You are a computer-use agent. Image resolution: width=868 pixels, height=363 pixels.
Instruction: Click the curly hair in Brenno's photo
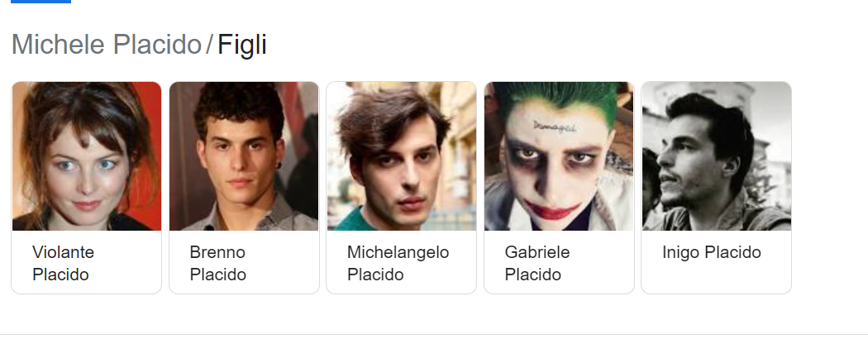(239, 103)
